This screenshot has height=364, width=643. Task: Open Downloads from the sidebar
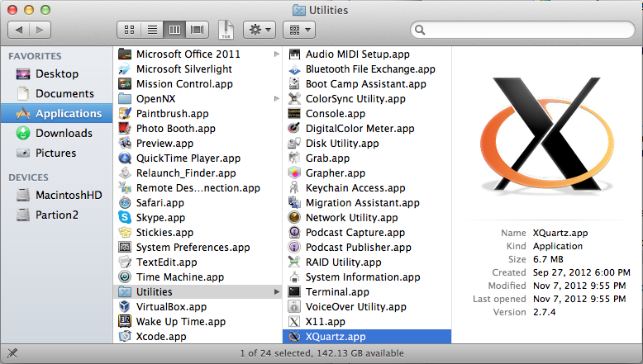click(x=63, y=133)
